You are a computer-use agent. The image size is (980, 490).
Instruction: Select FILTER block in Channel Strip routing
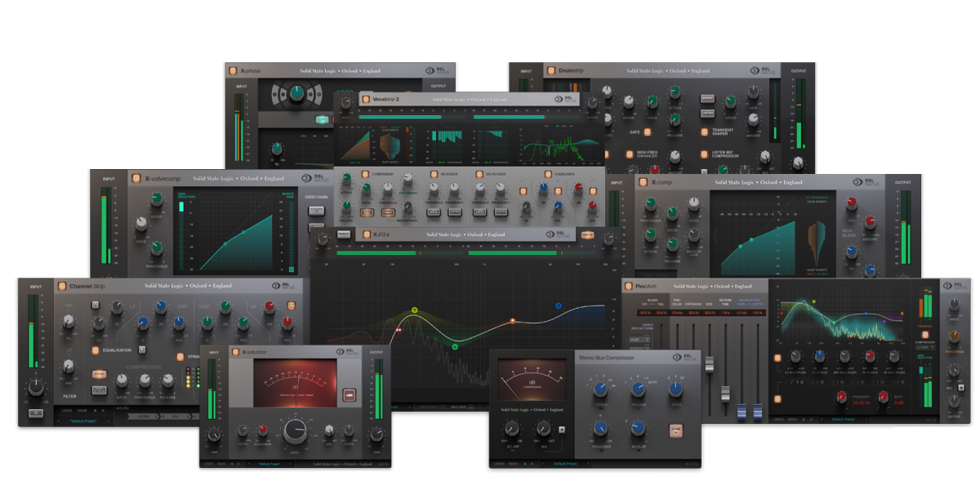click(144, 416)
